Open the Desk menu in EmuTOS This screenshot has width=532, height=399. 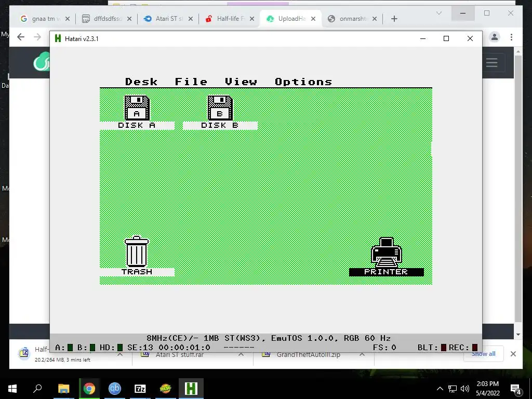coord(141,82)
